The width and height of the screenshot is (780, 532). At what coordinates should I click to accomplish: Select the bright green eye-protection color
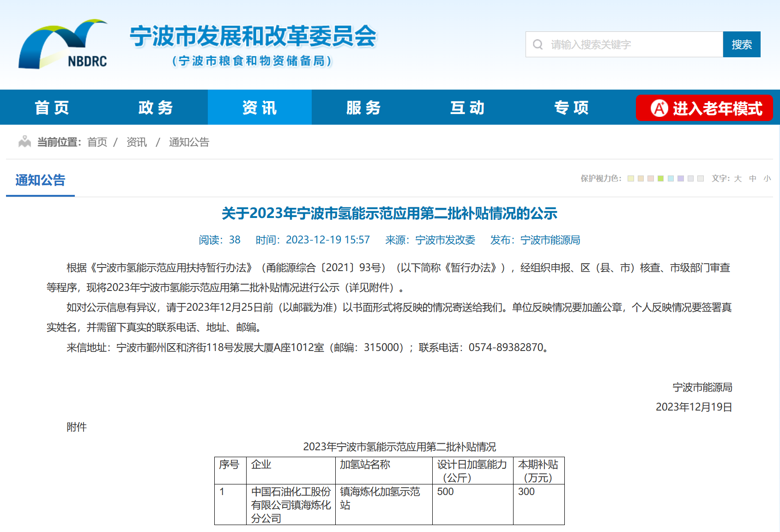660,179
